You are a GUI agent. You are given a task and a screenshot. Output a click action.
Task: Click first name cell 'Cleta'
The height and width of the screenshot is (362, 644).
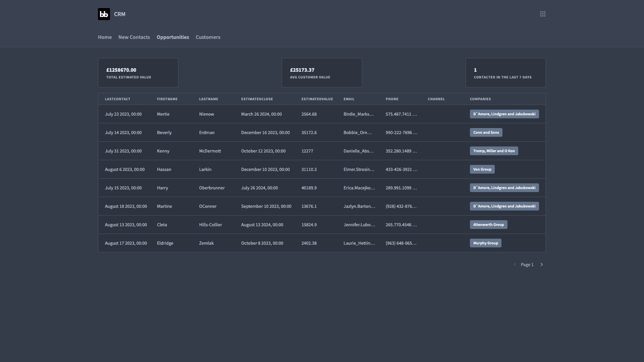pos(162,225)
